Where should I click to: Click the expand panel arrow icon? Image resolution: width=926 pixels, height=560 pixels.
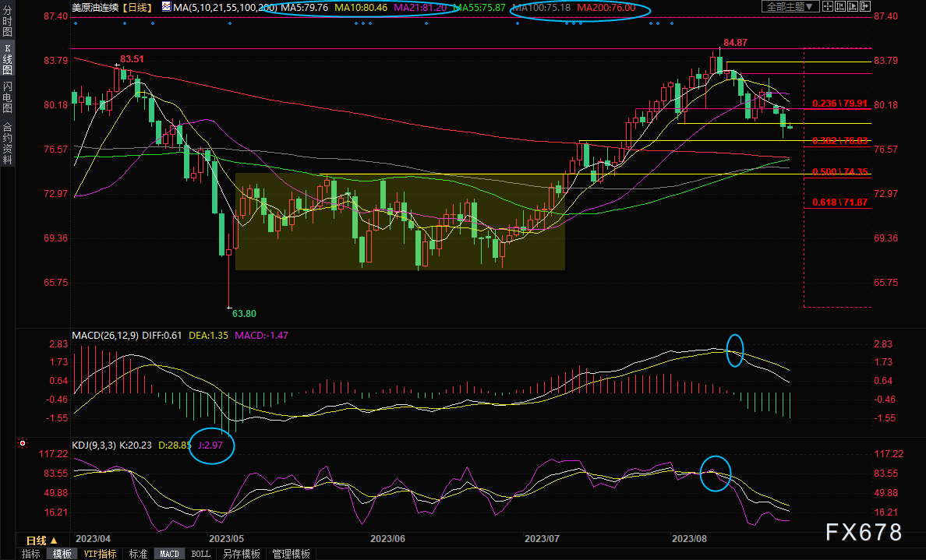click(x=865, y=6)
